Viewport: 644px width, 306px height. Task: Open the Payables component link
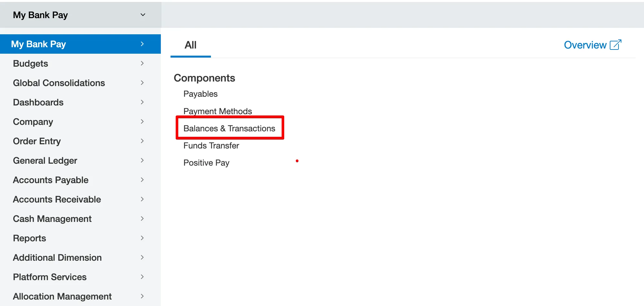click(200, 94)
